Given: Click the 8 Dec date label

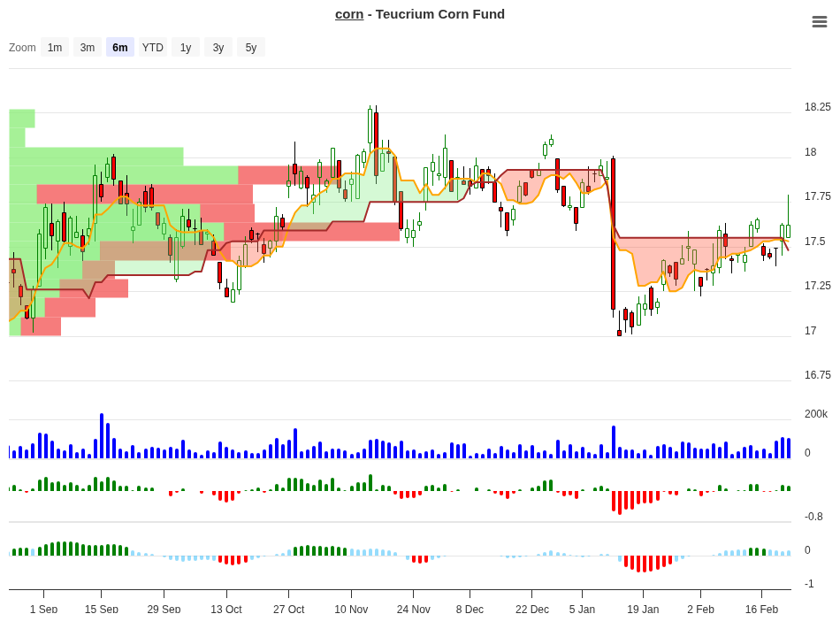Looking at the screenshot, I should coord(470,609).
